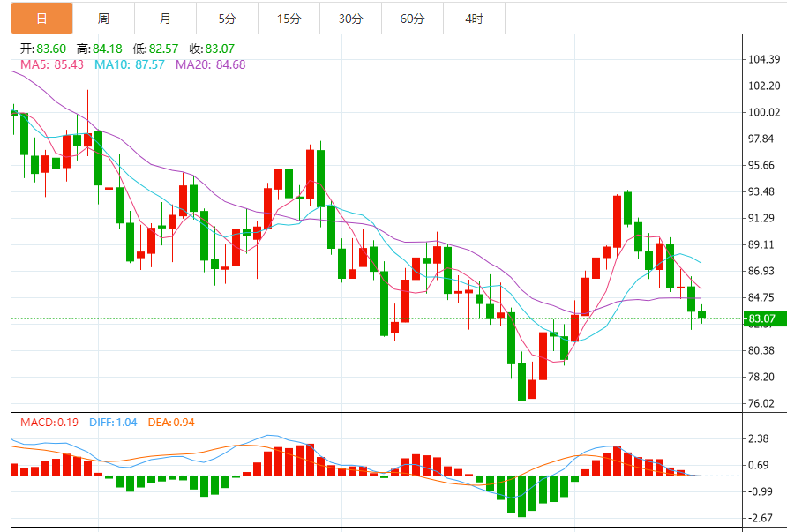Click the 2.38 MACD axis label
This screenshot has height=532, width=787.
[x=759, y=438]
